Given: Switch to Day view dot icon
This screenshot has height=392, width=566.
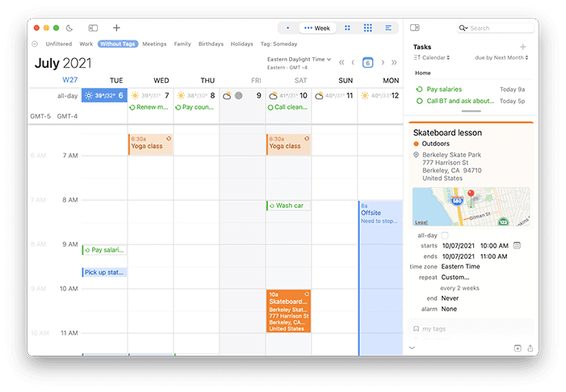Looking at the screenshot, I should [x=287, y=27].
